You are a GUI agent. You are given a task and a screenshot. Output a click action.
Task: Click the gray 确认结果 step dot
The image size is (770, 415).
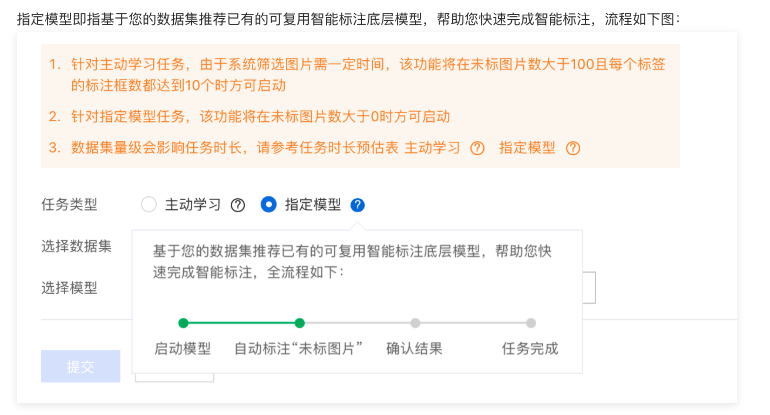[415, 323]
